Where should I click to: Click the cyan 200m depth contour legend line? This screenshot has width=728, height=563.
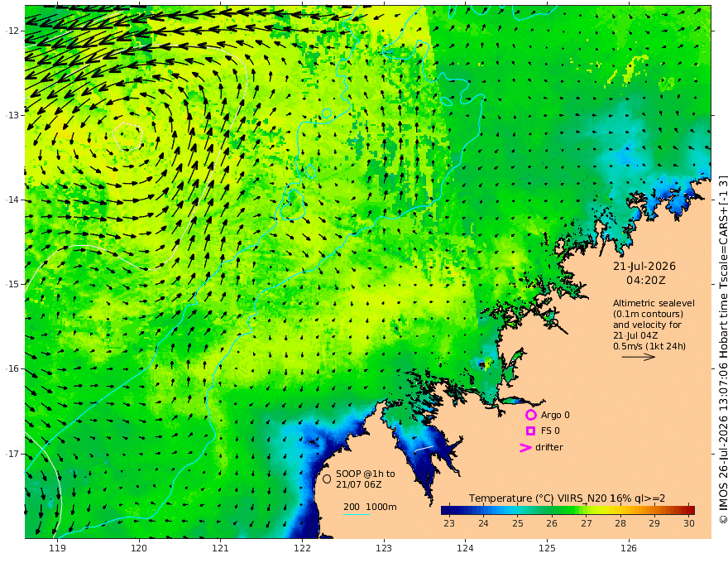[356, 514]
